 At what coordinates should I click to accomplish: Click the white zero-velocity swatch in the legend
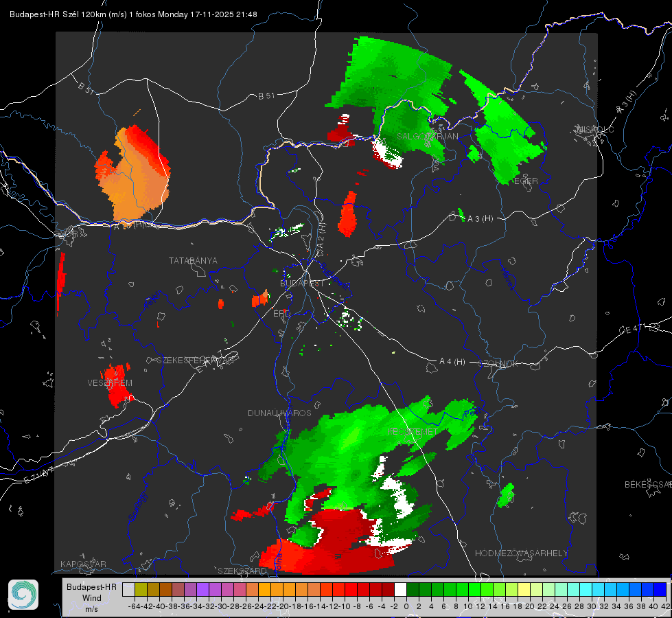coord(400,589)
